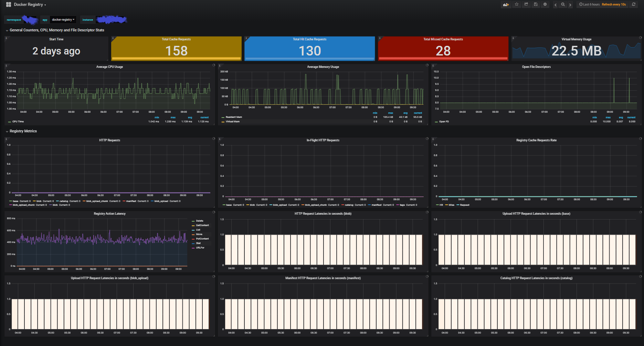The height and width of the screenshot is (346, 644).
Task: Open the Last 6 hours time picker
Action: [x=589, y=4]
